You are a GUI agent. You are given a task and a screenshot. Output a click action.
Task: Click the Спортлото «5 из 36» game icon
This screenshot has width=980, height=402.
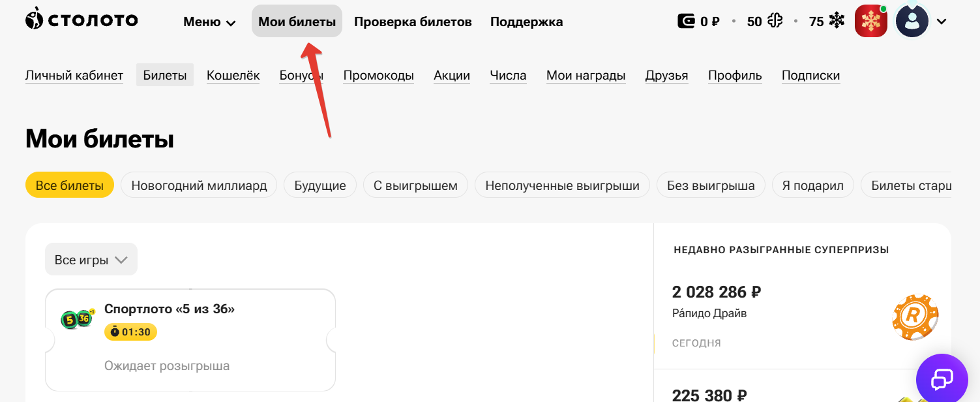(x=78, y=318)
